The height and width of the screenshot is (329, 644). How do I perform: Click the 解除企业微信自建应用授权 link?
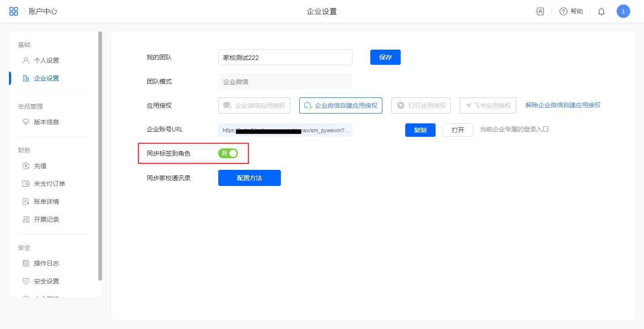pyautogui.click(x=563, y=105)
